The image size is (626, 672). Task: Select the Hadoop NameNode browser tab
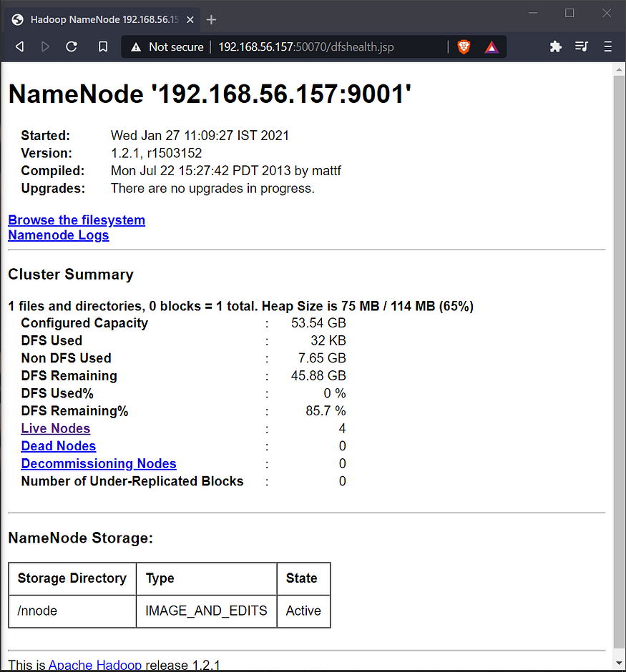(93, 19)
